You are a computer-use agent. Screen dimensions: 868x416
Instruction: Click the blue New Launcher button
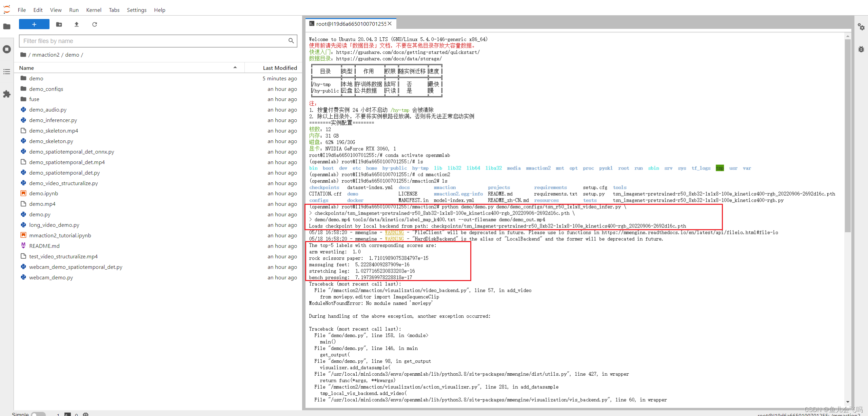tap(34, 24)
